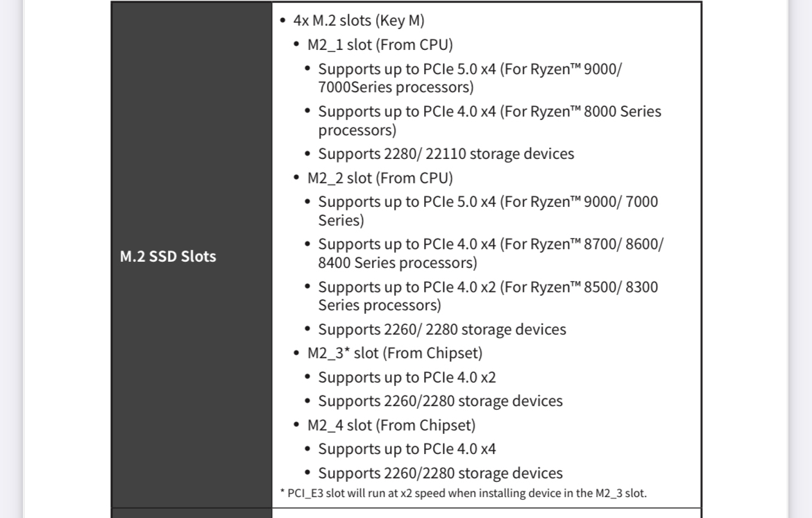Click the "M2_2 slot (From CPU)" heading

coord(380,178)
